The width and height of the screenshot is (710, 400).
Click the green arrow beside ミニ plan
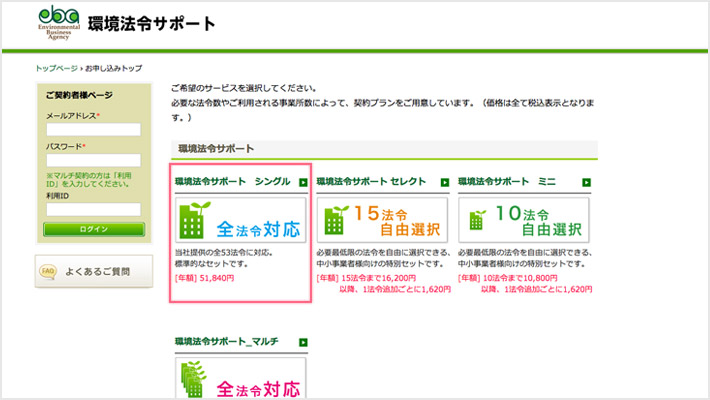(586, 182)
